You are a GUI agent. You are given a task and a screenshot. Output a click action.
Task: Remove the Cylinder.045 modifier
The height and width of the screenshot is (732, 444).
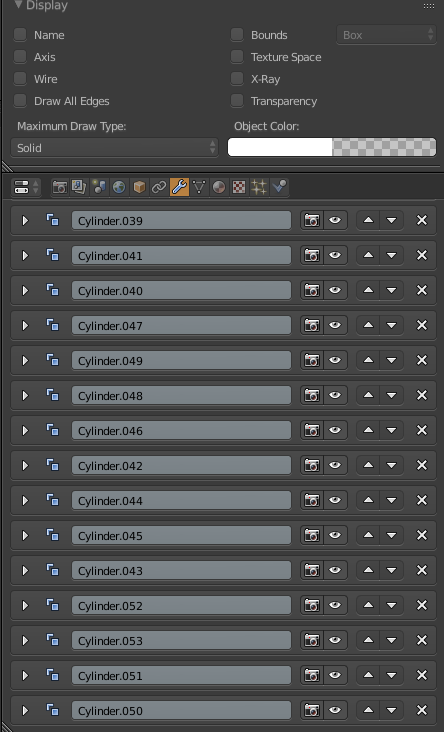(422, 535)
